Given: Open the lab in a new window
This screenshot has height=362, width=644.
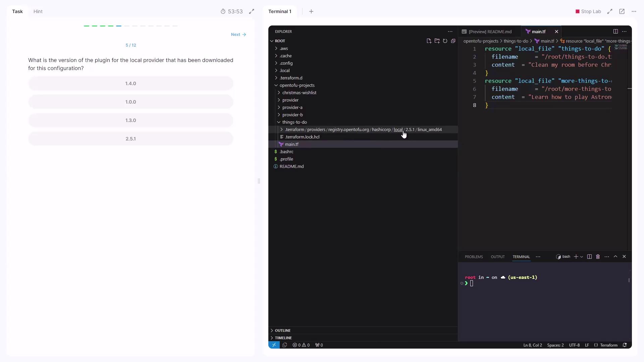Looking at the screenshot, I should [x=622, y=11].
